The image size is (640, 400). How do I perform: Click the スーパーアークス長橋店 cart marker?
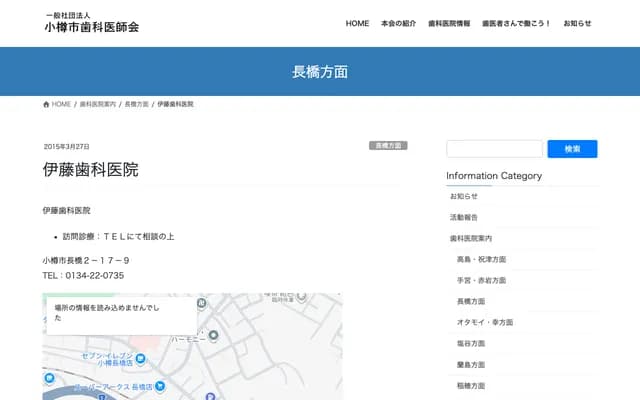[x=159, y=386]
